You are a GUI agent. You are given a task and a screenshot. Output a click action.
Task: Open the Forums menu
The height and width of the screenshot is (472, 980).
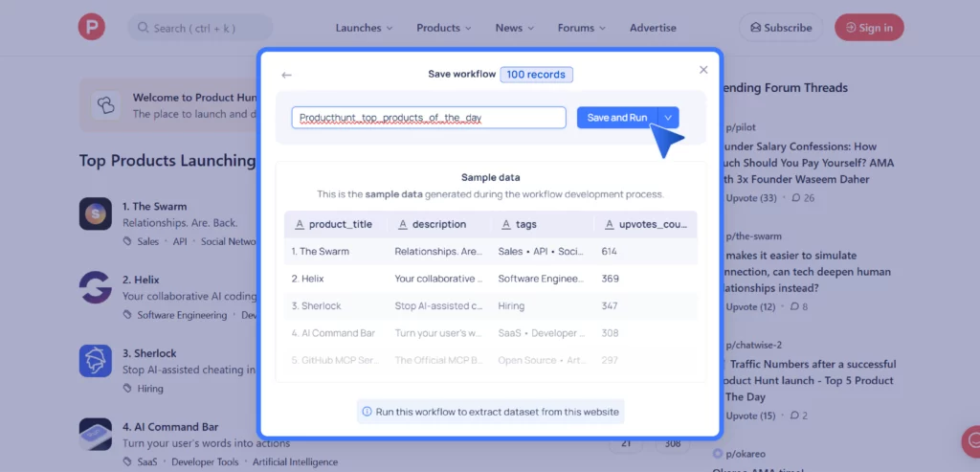tap(581, 28)
